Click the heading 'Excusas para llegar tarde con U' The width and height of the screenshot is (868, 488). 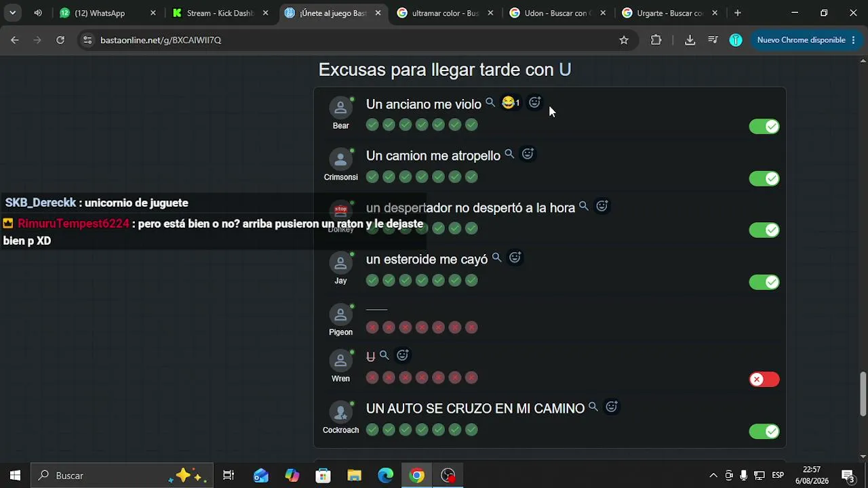(x=445, y=70)
